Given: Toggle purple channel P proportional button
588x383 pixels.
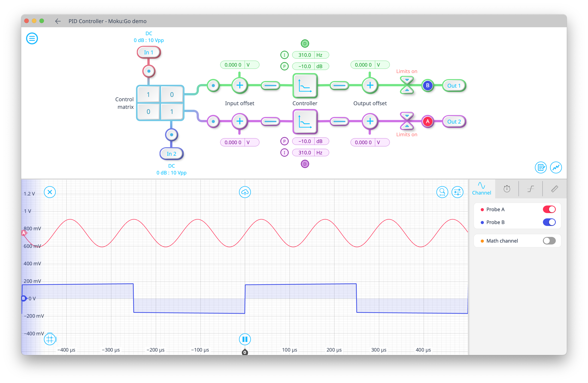Looking at the screenshot, I should pyautogui.click(x=284, y=141).
